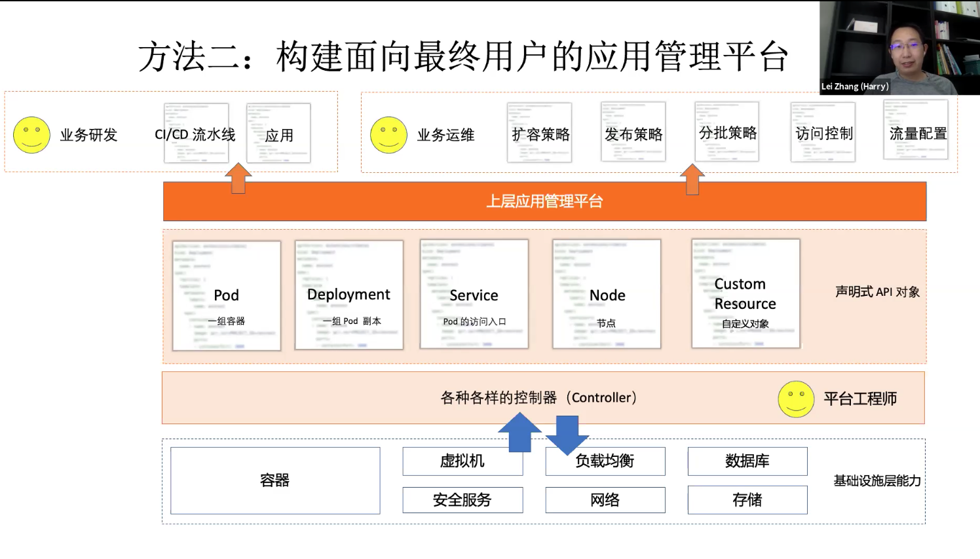Click the Node API object card
This screenshot has width=980, height=559.
pyautogui.click(x=607, y=294)
